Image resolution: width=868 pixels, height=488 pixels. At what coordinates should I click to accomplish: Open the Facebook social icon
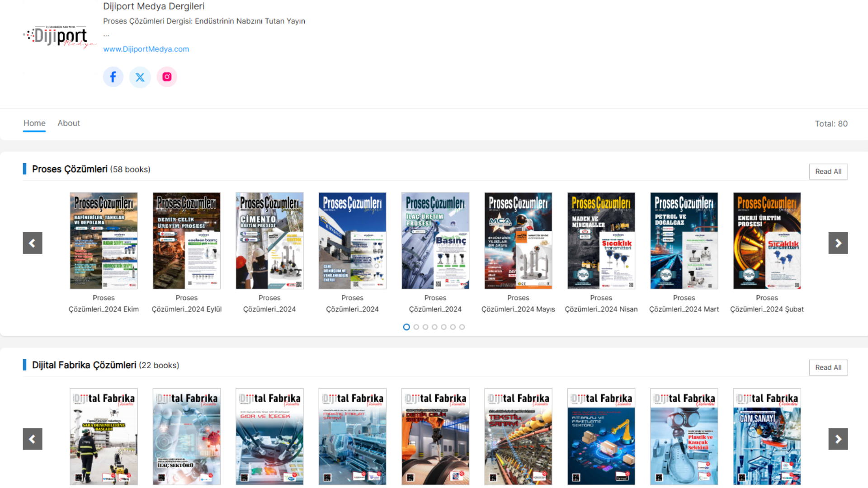pyautogui.click(x=113, y=77)
